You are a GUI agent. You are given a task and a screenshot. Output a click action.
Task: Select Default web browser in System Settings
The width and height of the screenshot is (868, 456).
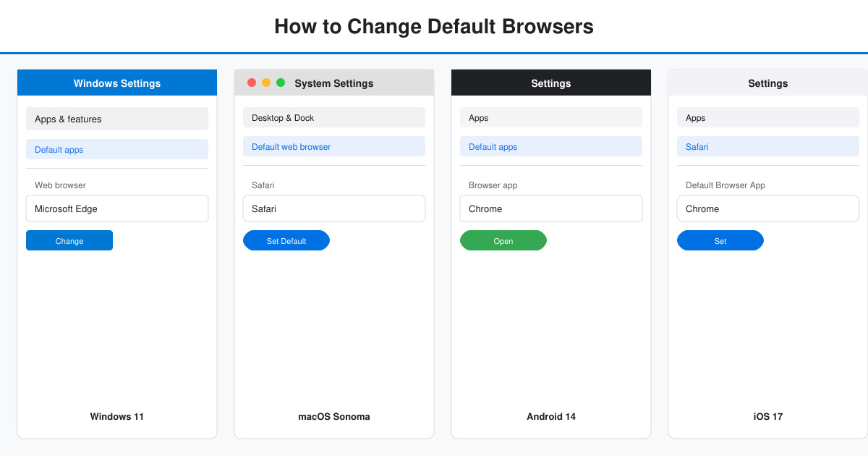pos(334,146)
